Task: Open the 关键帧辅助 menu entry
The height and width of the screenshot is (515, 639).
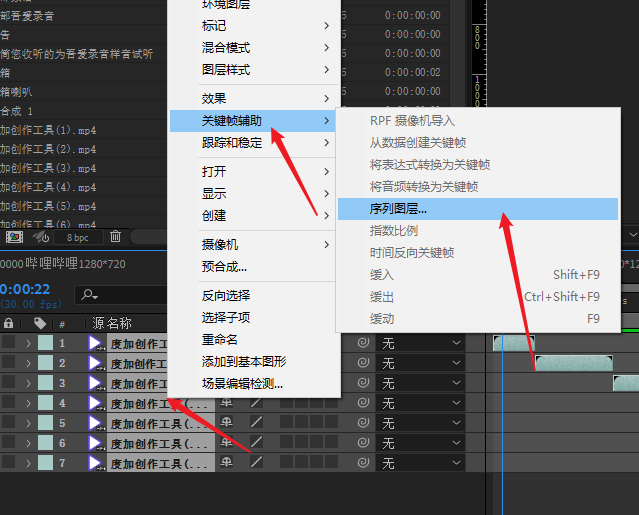Action: [253, 121]
